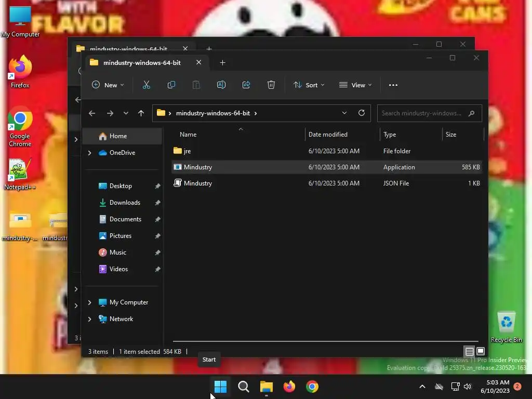The width and height of the screenshot is (532, 399).
Task: Go back using the back arrow
Action: (x=92, y=113)
